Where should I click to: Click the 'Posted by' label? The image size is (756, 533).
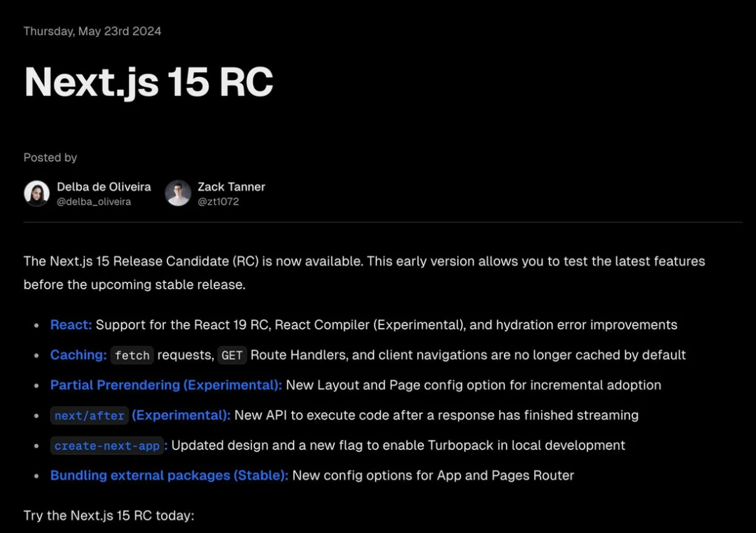[50, 158]
